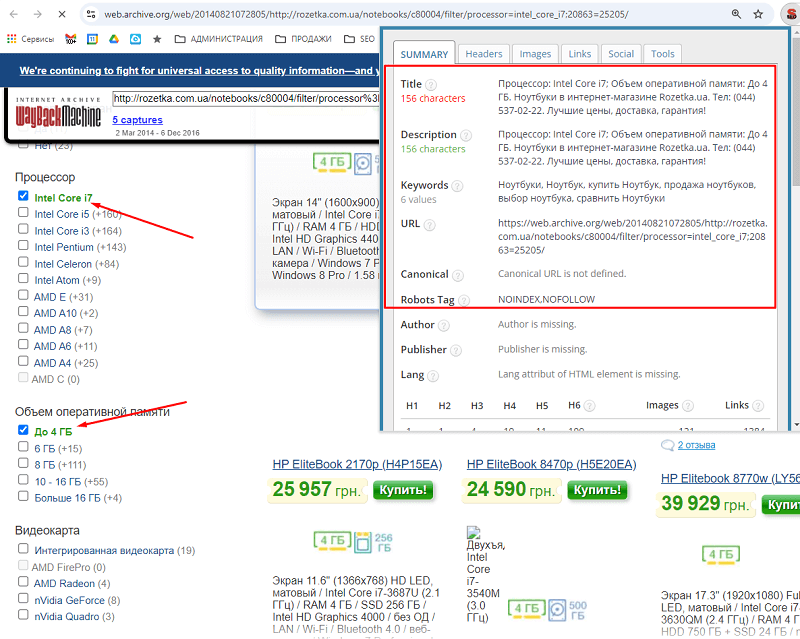
Task: Open the АДМИНИСТРАЦИЯ bookmarks folder
Action: tap(219, 39)
